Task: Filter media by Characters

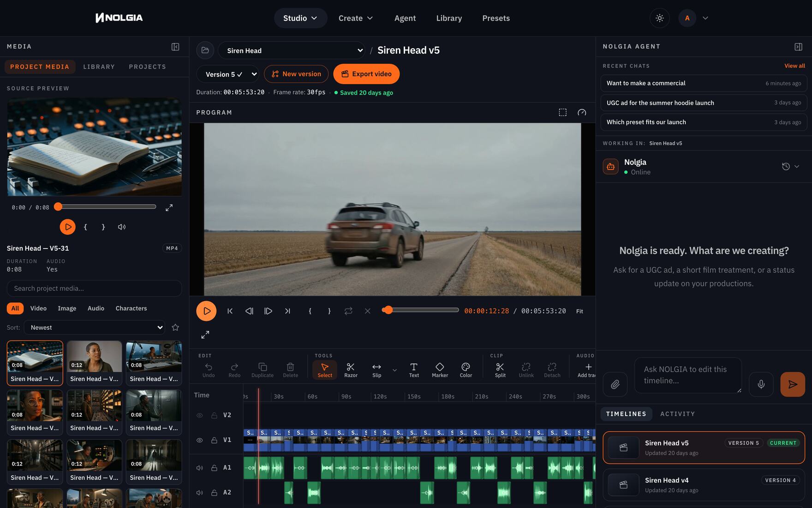Action: pyautogui.click(x=131, y=308)
